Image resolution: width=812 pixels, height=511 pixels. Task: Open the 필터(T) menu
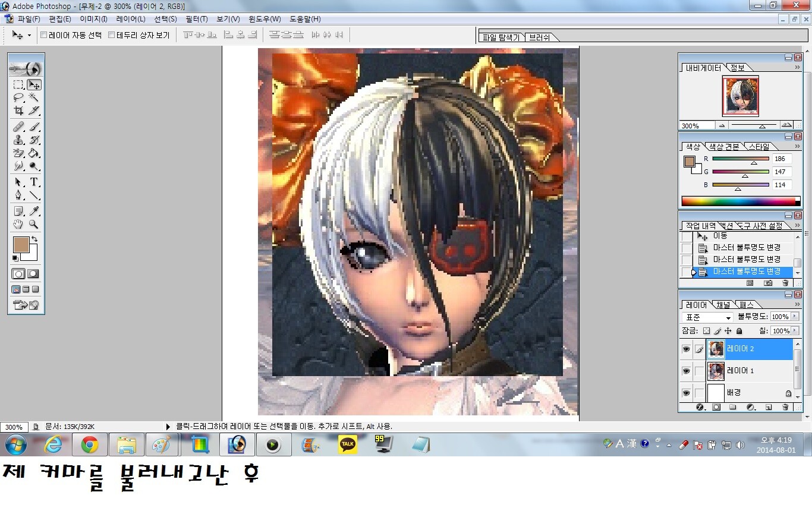tap(196, 19)
